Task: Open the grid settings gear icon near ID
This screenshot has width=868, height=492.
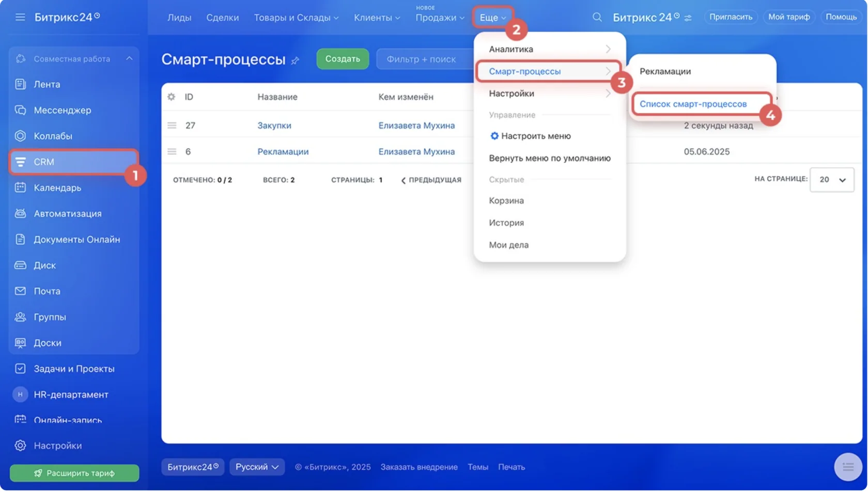Action: (x=171, y=97)
